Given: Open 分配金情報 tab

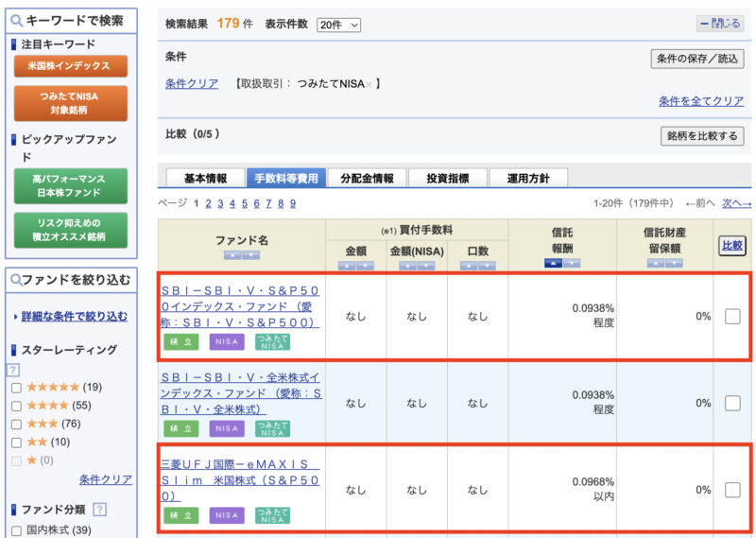Looking at the screenshot, I should [367, 178].
